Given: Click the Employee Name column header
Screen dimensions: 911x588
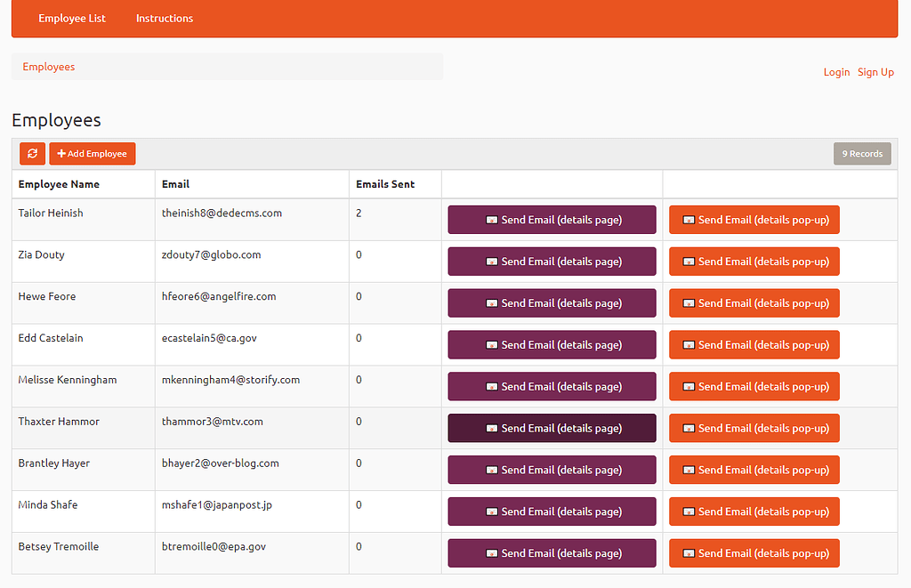Looking at the screenshot, I should (59, 184).
